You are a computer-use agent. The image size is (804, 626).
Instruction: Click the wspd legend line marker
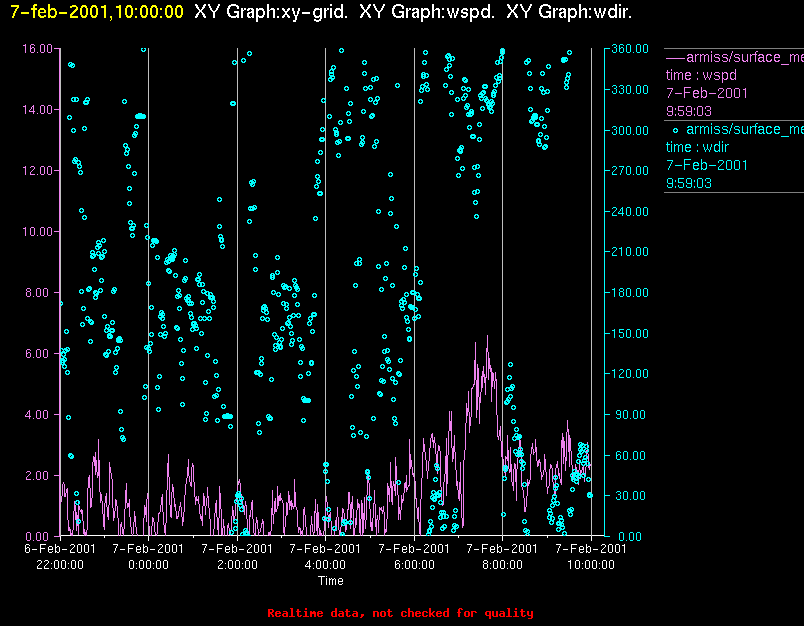click(x=675, y=57)
